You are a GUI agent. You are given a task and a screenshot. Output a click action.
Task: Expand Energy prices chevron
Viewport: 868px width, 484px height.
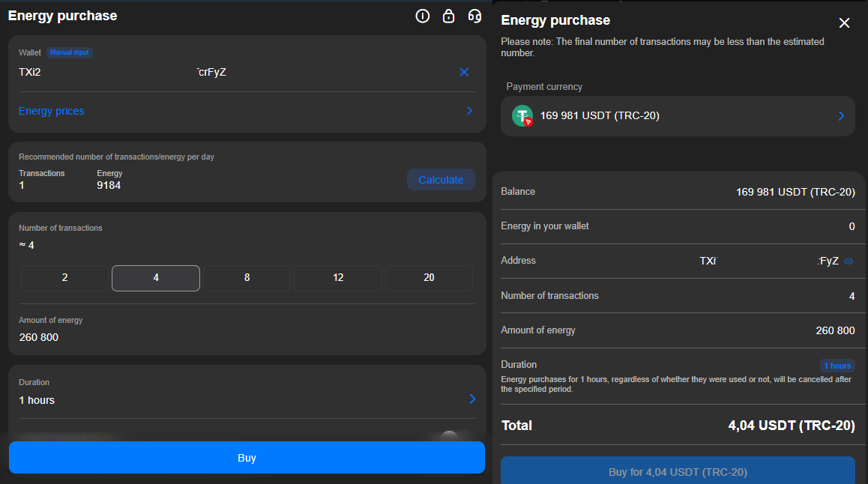(469, 111)
